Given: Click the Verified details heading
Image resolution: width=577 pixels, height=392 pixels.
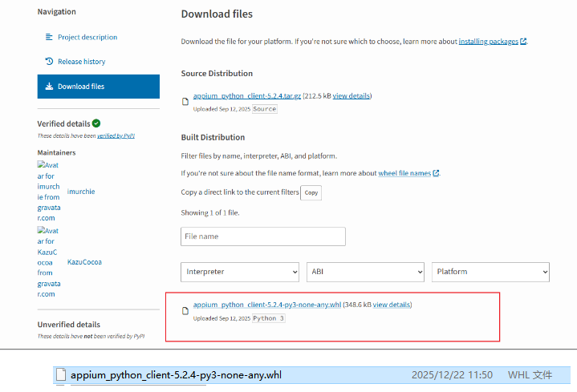Looking at the screenshot, I should pyautogui.click(x=63, y=123).
